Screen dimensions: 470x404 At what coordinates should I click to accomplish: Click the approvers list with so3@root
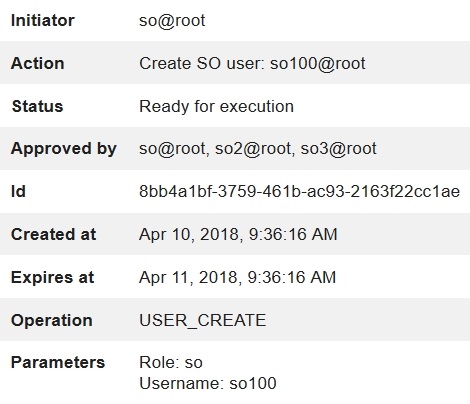tap(258, 149)
